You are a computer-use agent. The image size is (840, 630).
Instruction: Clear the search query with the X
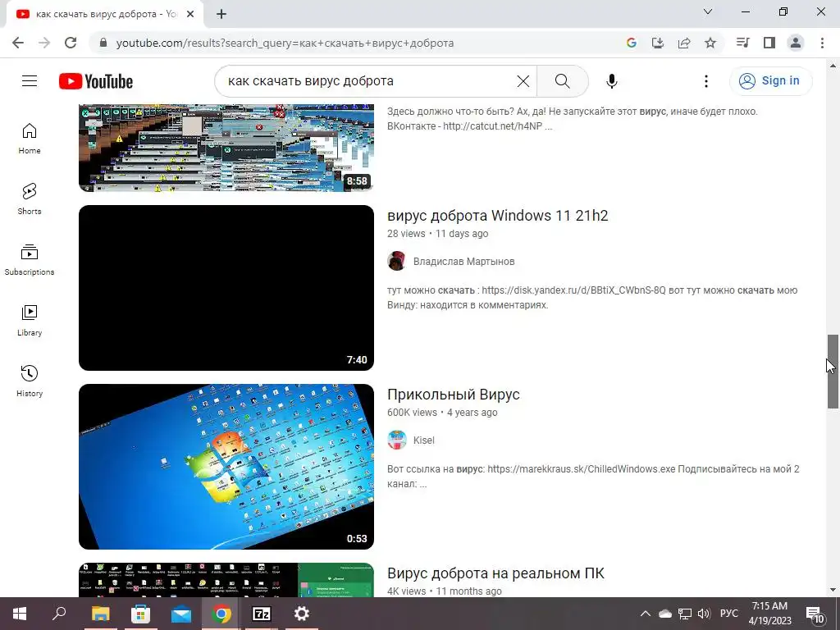(x=523, y=81)
